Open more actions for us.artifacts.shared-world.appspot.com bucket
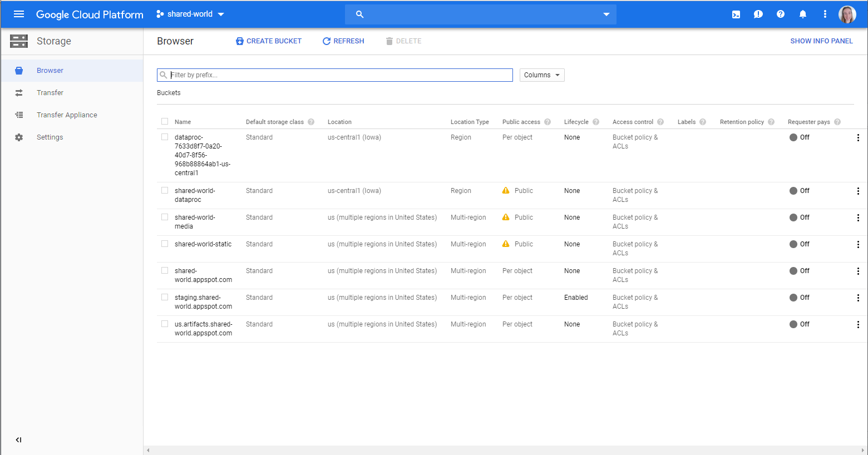Image resolution: width=868 pixels, height=455 pixels. tap(858, 325)
